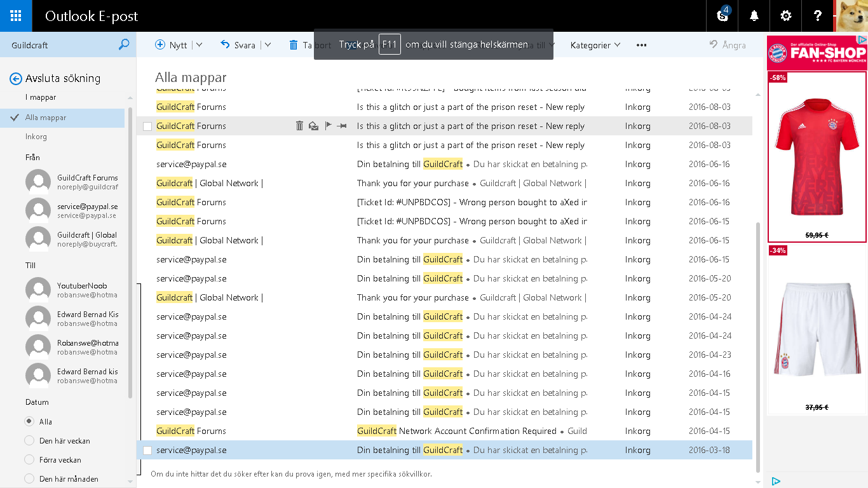
Task: Open GuildCraft Network Account Confirmation Required email
Action: [x=444, y=431]
